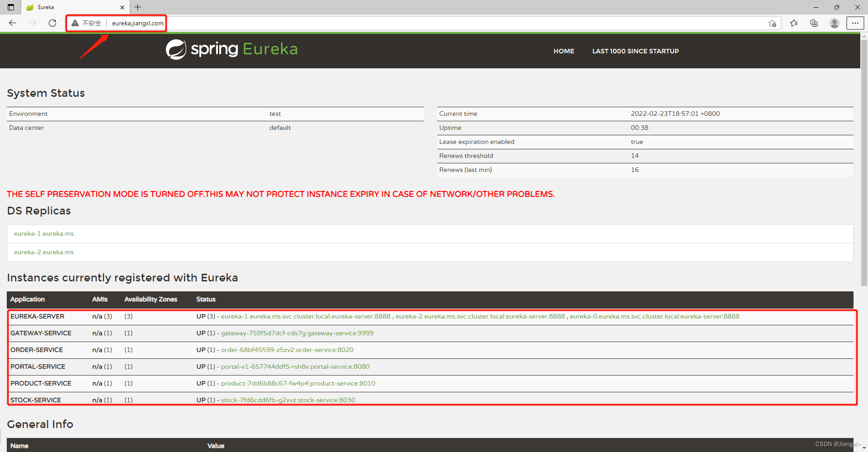Open the order-service:8020 instance link
Screen dimensions: 868x452
(287, 350)
